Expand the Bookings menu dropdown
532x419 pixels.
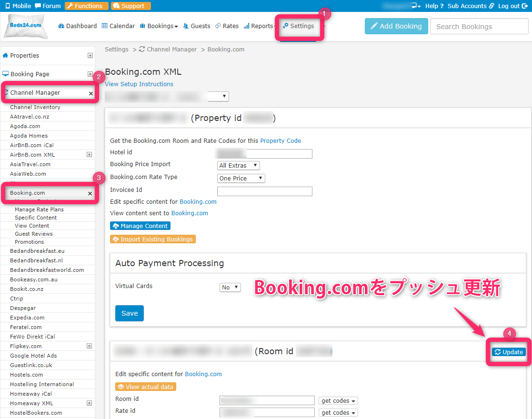(x=159, y=26)
